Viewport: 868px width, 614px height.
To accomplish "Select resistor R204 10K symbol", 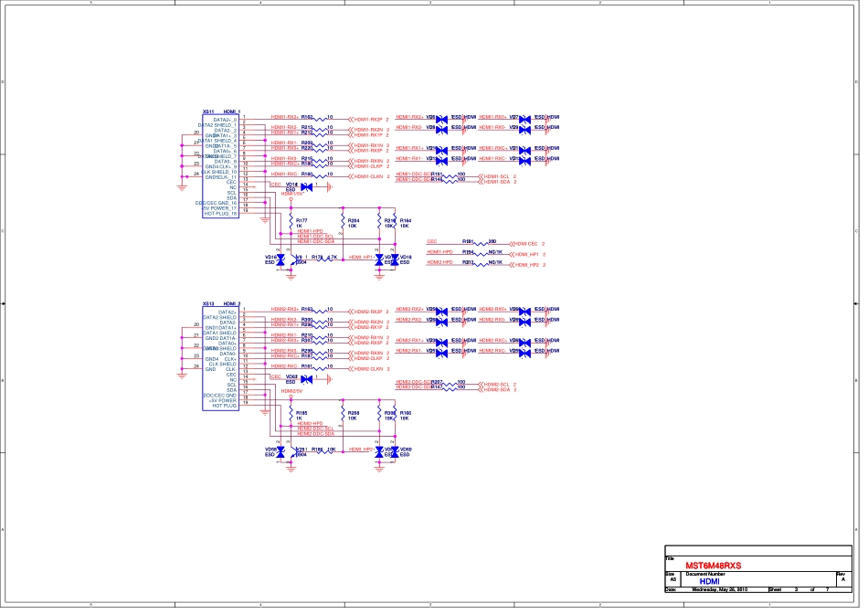I will 343,223.
